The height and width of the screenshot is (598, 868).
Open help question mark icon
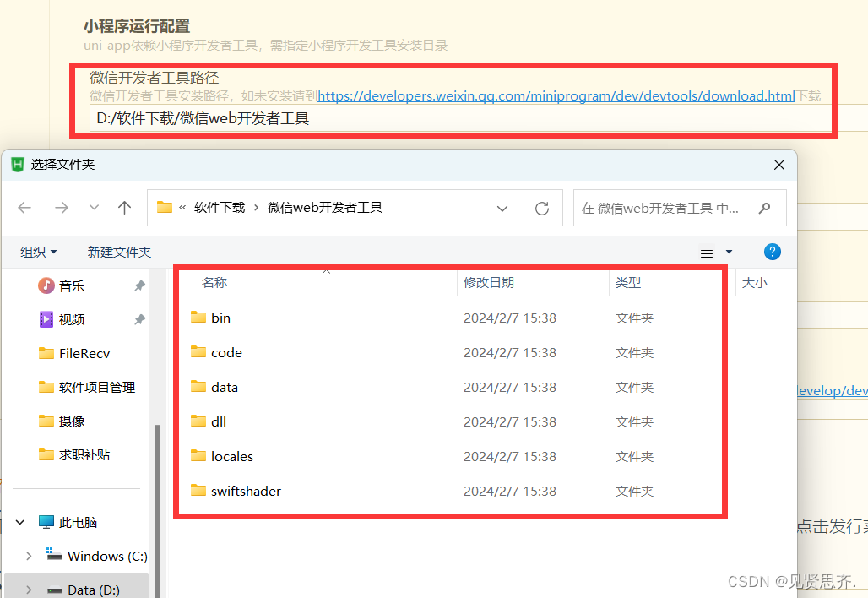[773, 252]
